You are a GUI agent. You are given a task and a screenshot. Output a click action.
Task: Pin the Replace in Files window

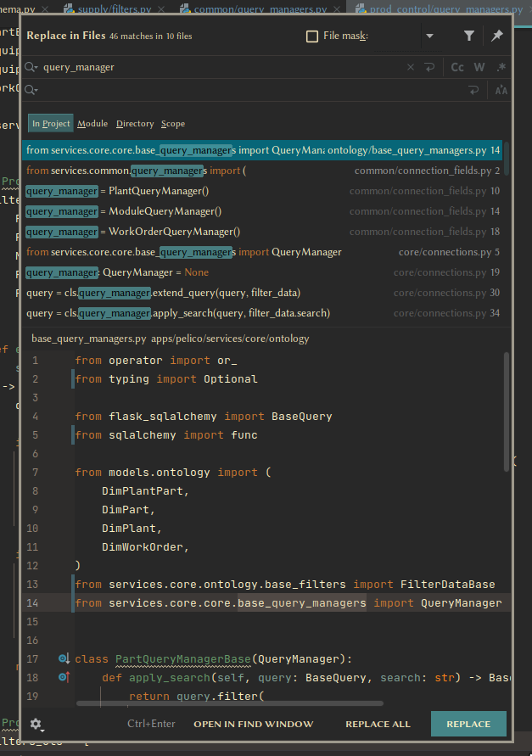(x=497, y=36)
